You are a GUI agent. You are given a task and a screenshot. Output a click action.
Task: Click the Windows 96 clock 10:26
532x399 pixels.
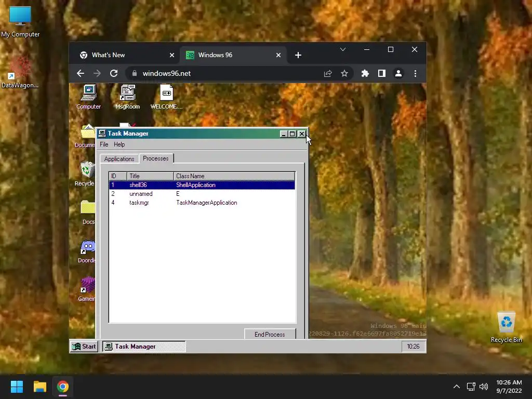pos(413,347)
